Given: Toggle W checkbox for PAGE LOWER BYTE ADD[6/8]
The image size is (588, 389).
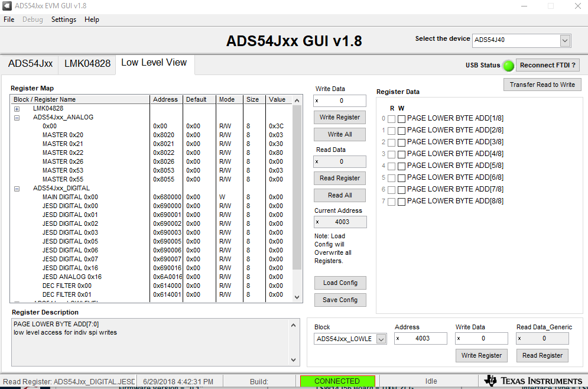Looking at the screenshot, I should 401,178.
